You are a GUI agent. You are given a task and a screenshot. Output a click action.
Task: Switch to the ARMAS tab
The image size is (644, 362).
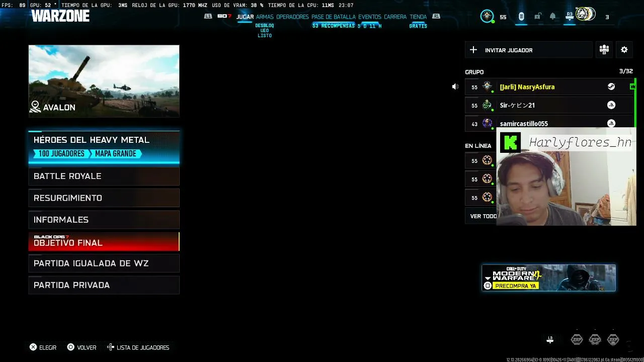(x=265, y=17)
